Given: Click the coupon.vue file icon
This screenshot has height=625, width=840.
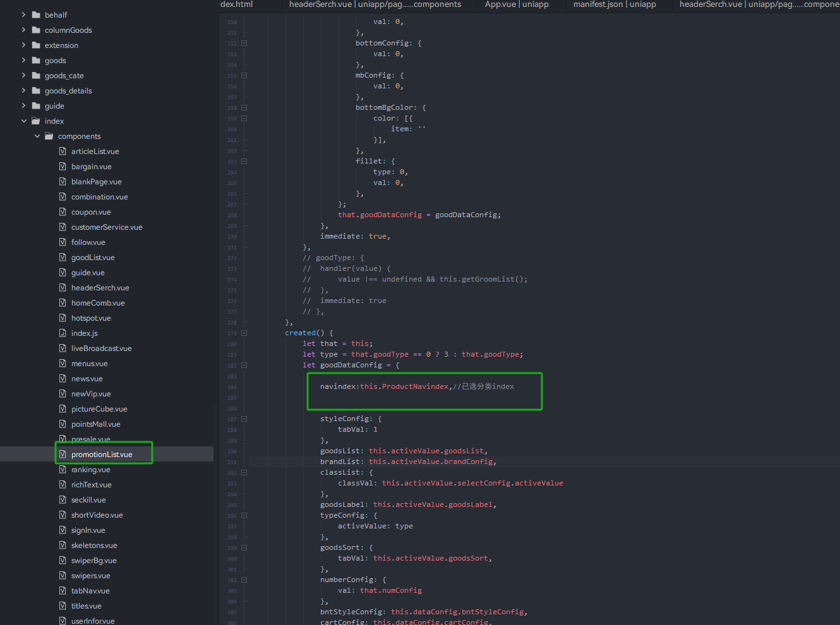Looking at the screenshot, I should (x=63, y=211).
